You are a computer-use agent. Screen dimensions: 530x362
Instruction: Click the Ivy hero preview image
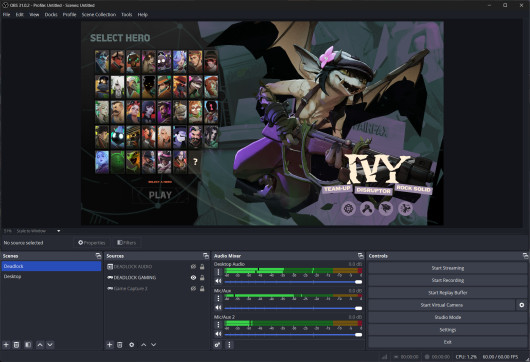320,123
